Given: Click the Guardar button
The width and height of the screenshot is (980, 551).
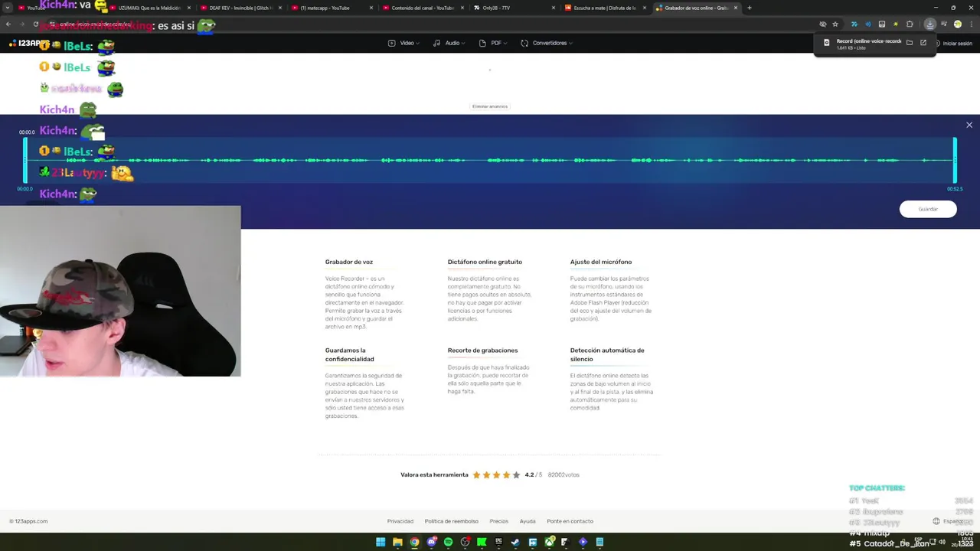Looking at the screenshot, I should click(x=928, y=209).
